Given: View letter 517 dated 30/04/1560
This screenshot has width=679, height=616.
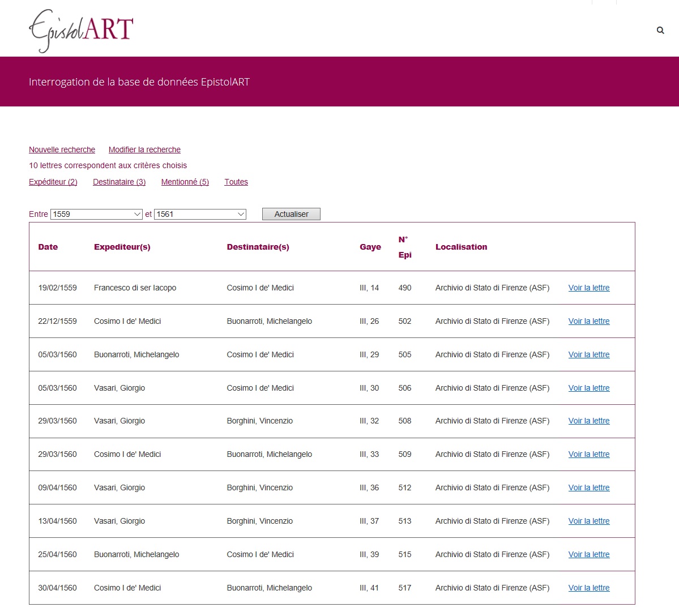Looking at the screenshot, I should [589, 588].
